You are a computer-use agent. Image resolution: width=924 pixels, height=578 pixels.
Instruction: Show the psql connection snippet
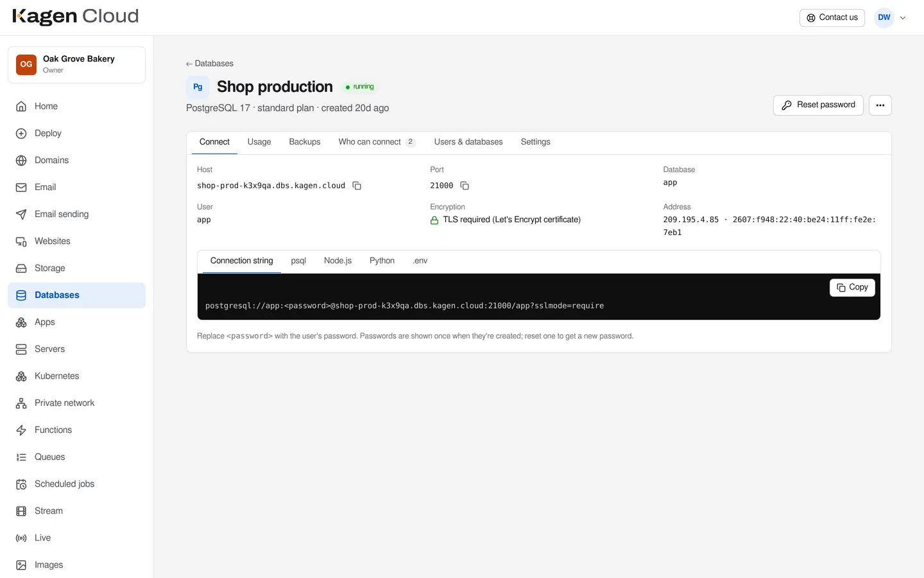pyautogui.click(x=298, y=261)
